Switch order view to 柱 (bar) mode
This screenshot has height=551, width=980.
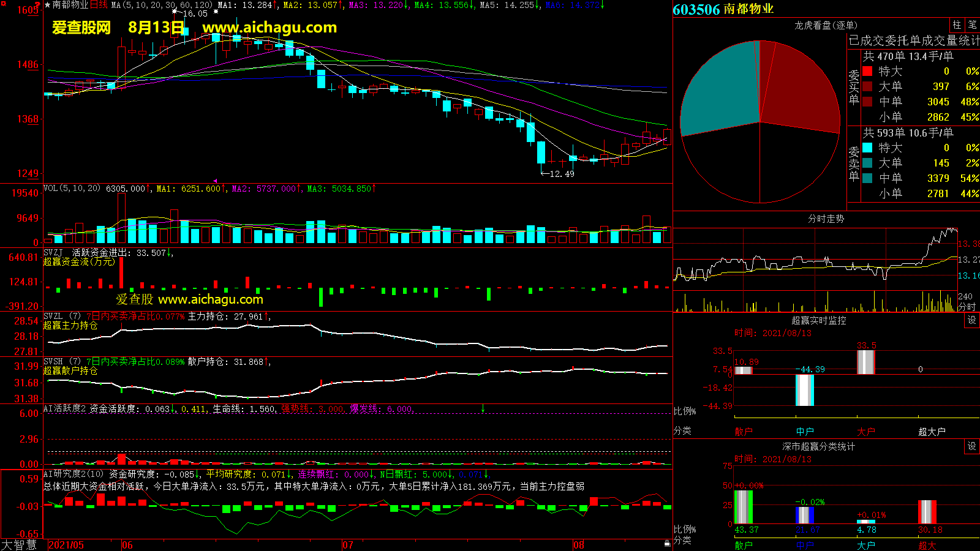pyautogui.click(x=957, y=25)
